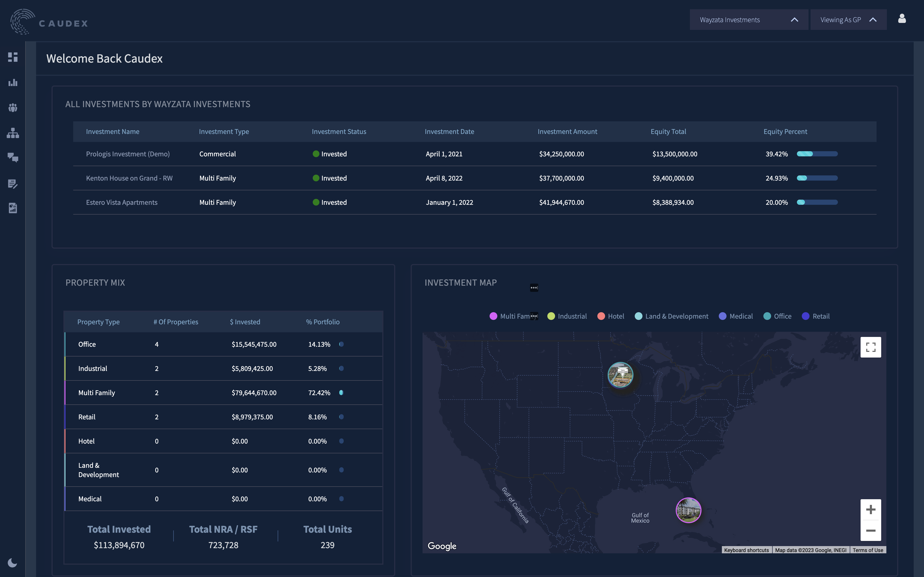Open the Viewing As GP dropdown
The height and width of the screenshot is (577, 924).
(x=848, y=20)
